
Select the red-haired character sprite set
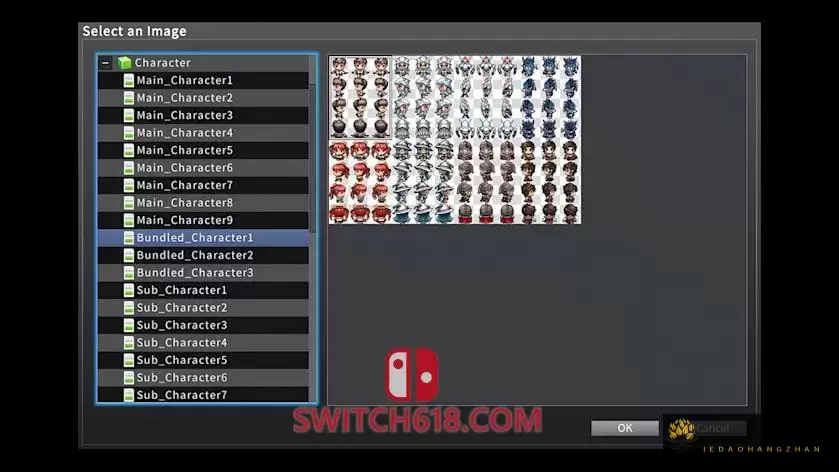(360, 182)
